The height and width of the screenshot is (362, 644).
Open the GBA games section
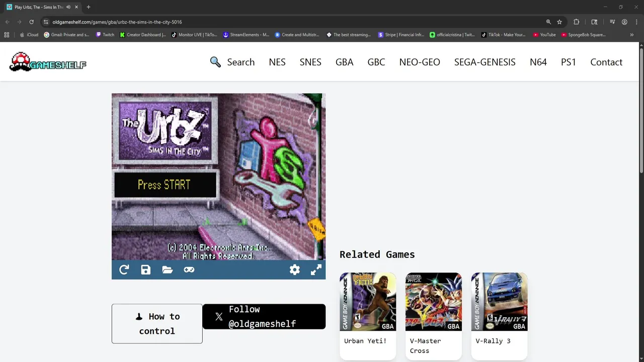click(x=345, y=62)
